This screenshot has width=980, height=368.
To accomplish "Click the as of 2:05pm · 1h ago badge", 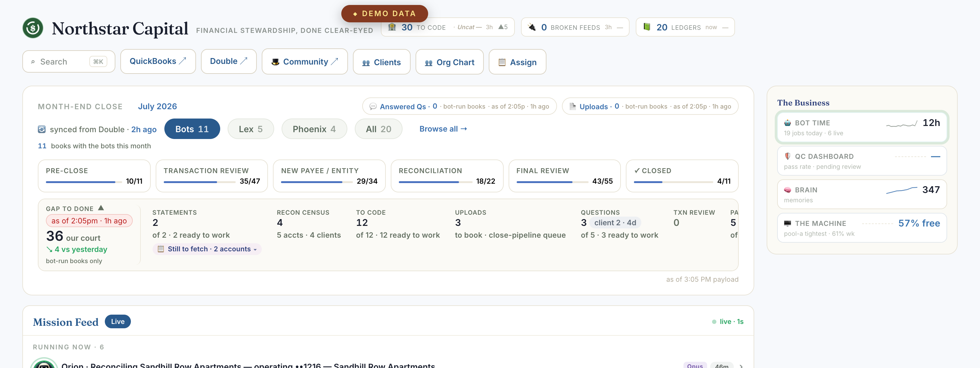I will (x=89, y=221).
